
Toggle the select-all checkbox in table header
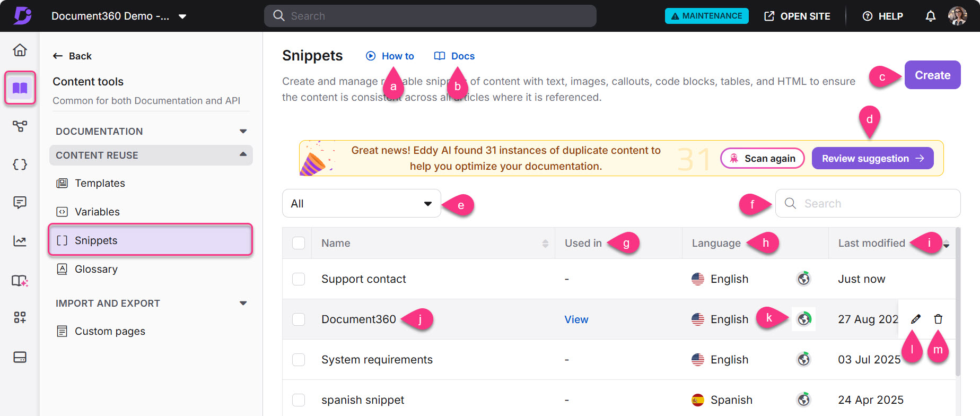[299, 243]
